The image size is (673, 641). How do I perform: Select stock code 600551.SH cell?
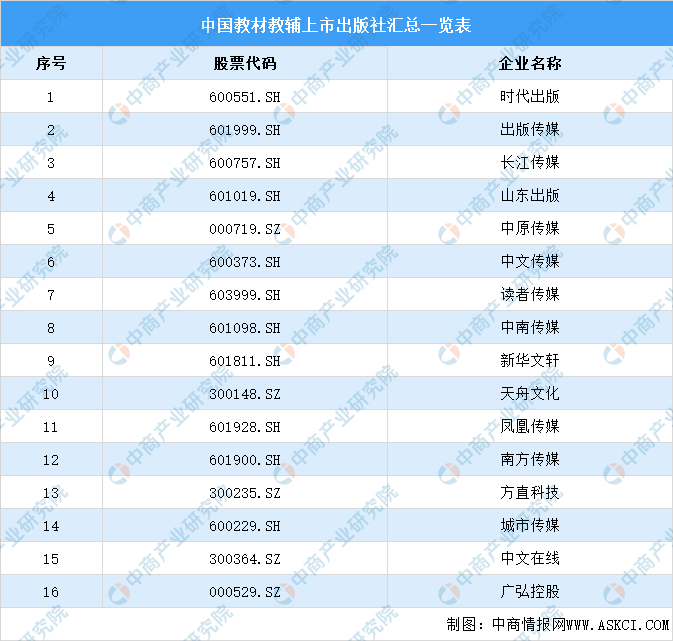click(245, 97)
